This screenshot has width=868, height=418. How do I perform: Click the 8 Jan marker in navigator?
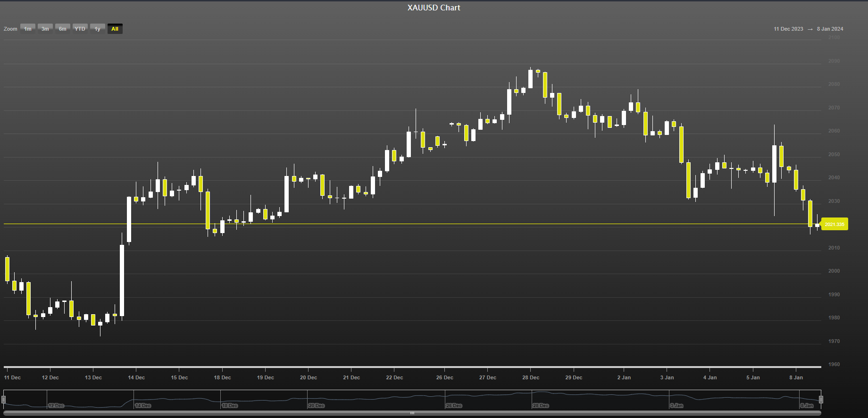tap(807, 406)
